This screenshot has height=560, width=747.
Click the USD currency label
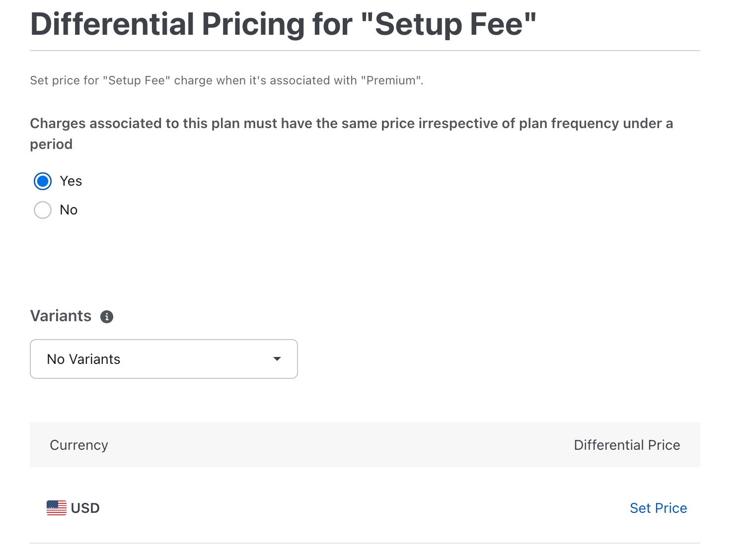(85, 508)
